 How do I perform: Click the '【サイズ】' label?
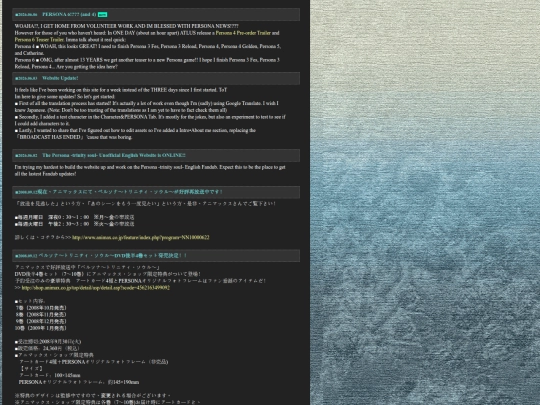click(31, 368)
